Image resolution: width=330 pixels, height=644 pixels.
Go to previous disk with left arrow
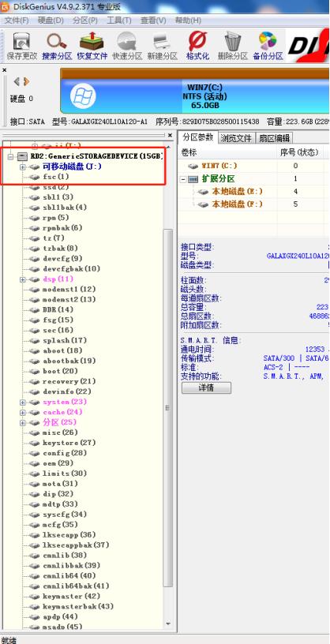[x=17, y=82]
